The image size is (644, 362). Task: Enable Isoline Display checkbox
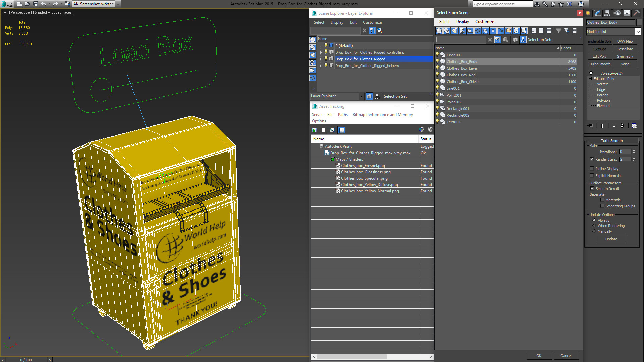pos(592,169)
